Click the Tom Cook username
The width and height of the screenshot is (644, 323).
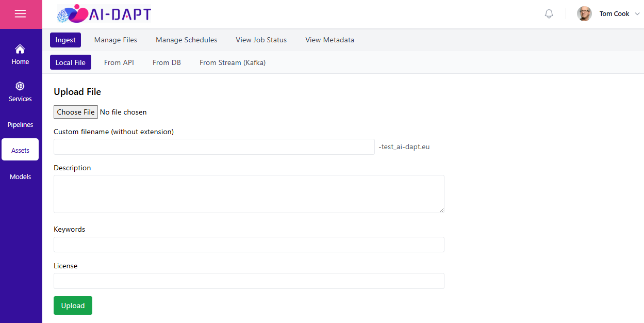pyautogui.click(x=614, y=14)
